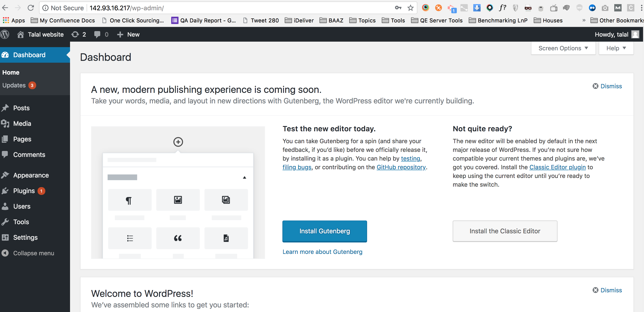
Task: Open Plugins from the sidebar
Action: tap(24, 191)
